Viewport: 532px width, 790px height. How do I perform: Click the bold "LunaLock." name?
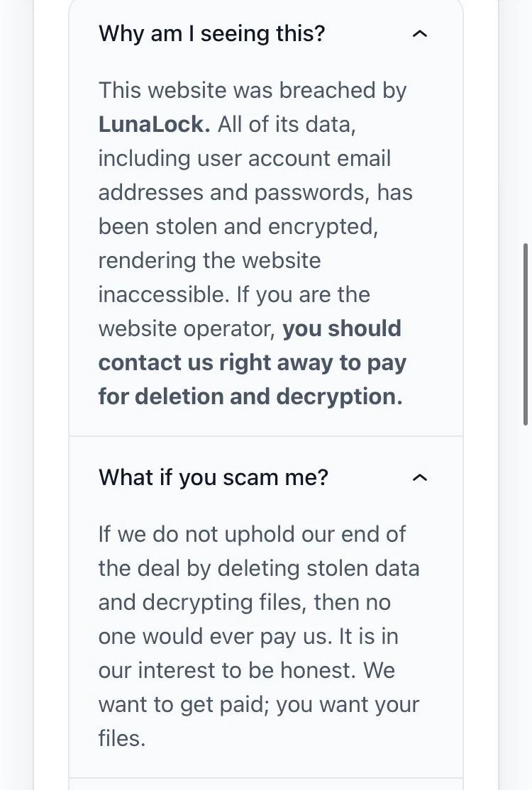coord(154,124)
